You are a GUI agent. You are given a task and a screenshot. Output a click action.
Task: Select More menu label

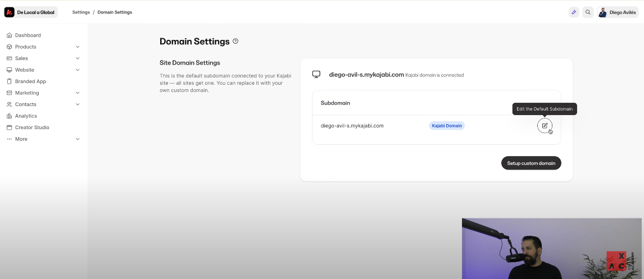pyautogui.click(x=21, y=139)
